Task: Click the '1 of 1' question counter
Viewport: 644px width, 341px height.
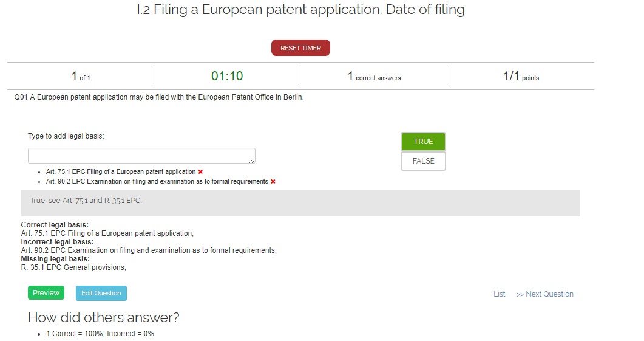Action: (81, 77)
